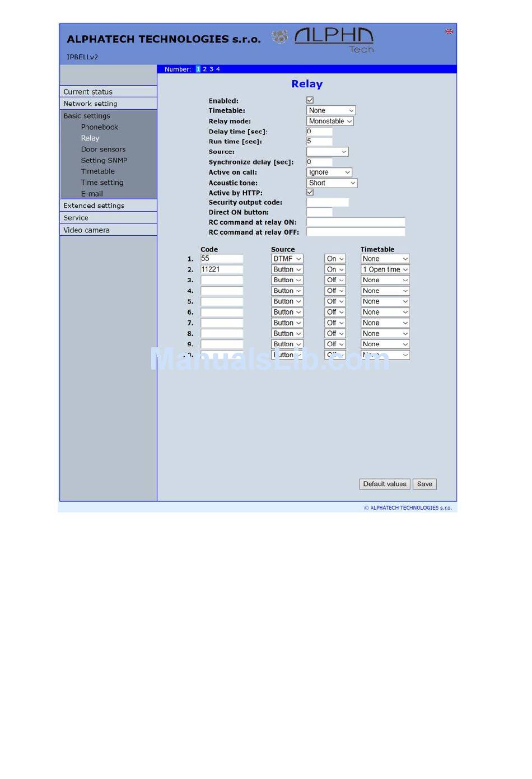
Task: Toggle the Enabled checkbox
Action: pyautogui.click(x=310, y=100)
